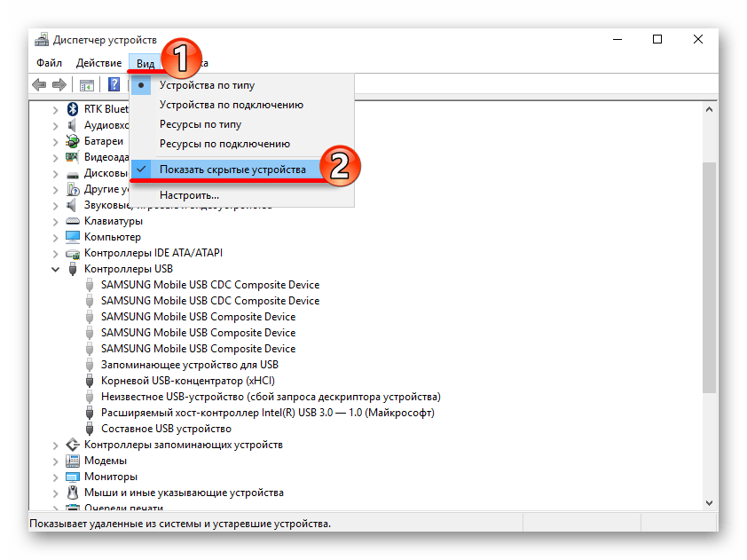Close the open Вид menu

145,63
